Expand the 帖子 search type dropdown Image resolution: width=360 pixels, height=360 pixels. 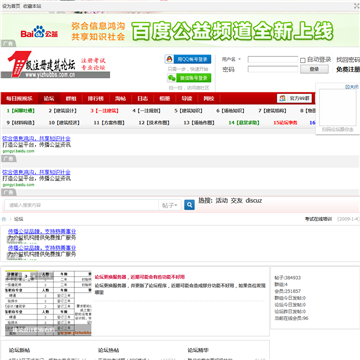[x=170, y=205]
